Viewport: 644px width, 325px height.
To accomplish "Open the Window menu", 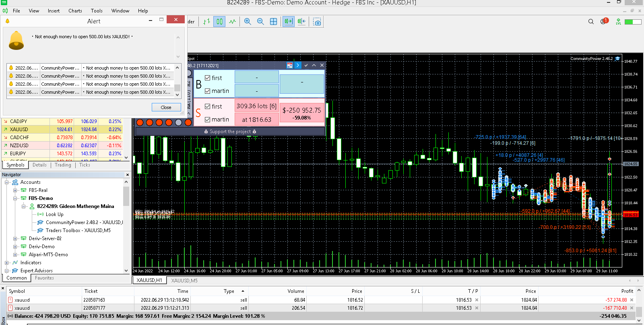I will coord(120,11).
